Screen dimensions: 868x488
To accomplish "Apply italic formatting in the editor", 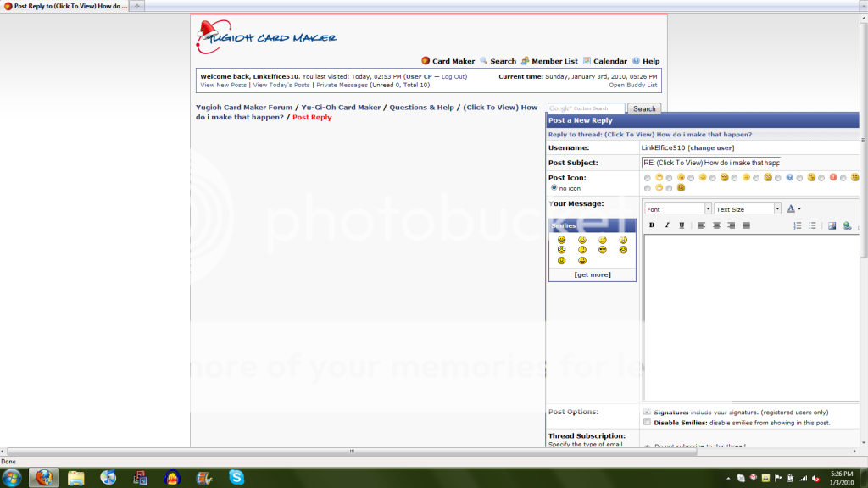I will pos(666,225).
